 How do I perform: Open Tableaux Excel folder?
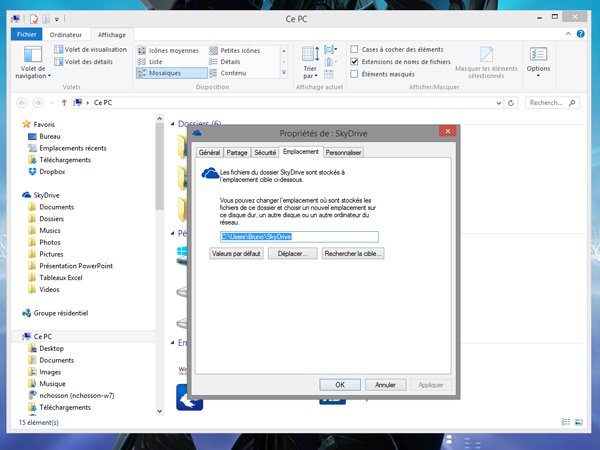tap(55, 278)
